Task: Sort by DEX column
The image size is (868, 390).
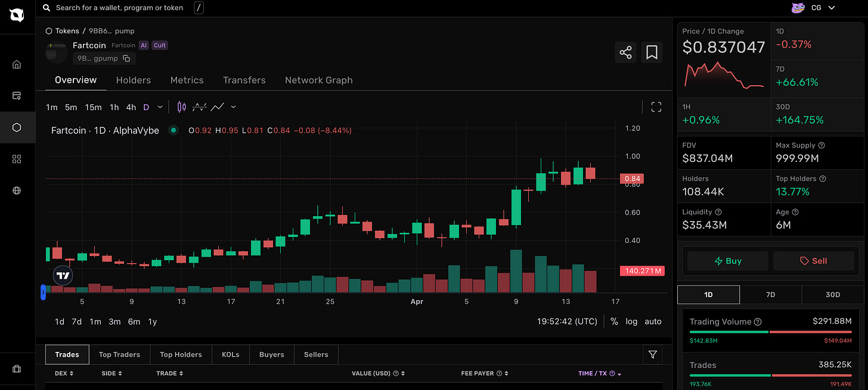Action: coord(64,373)
